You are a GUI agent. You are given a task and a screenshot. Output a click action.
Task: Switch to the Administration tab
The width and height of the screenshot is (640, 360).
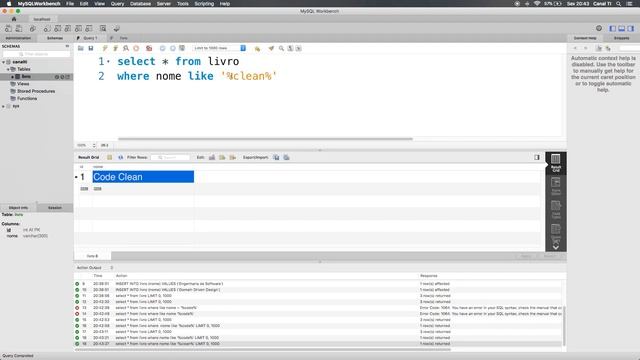click(18, 38)
